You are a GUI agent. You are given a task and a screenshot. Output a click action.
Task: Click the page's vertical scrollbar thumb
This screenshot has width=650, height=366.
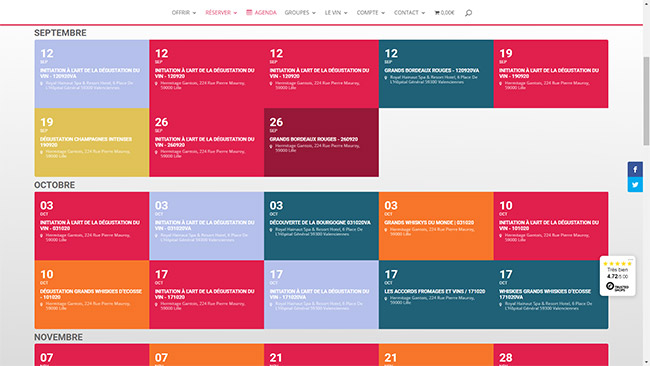646,102
